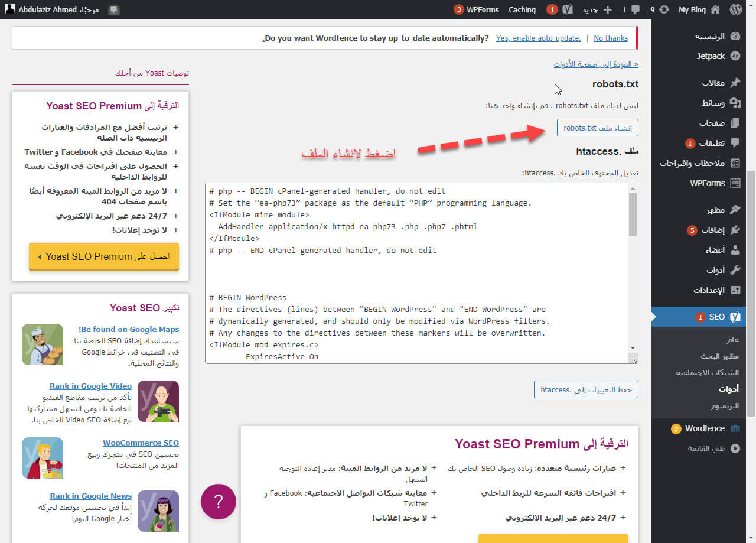The height and width of the screenshot is (543, 756).
Task: Click 'Yes, enable auto-update.' link
Action: click(x=539, y=38)
